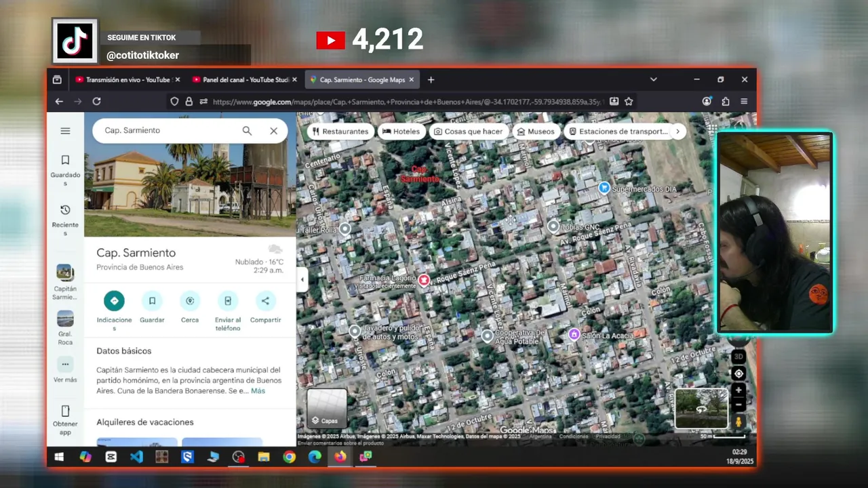Show more category chips arrow

point(677,131)
